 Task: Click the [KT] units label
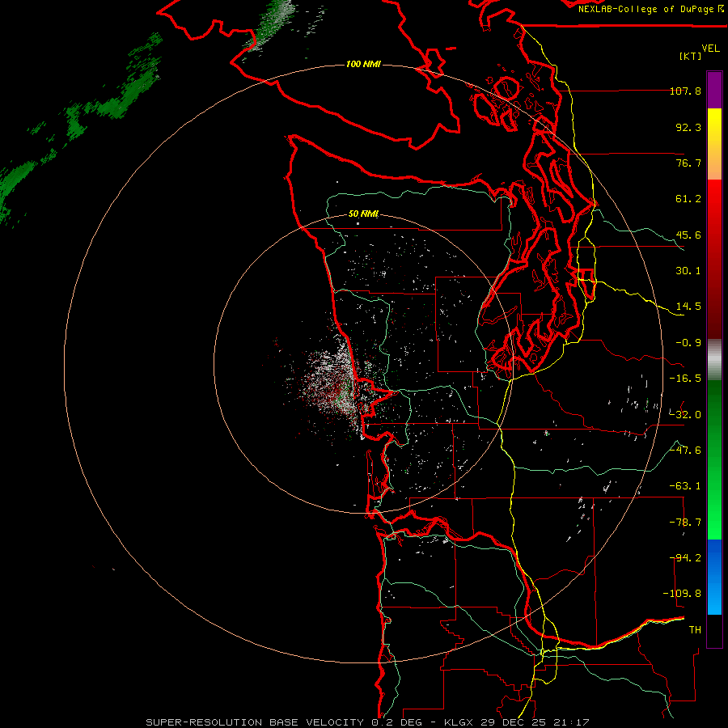pyautogui.click(x=691, y=56)
